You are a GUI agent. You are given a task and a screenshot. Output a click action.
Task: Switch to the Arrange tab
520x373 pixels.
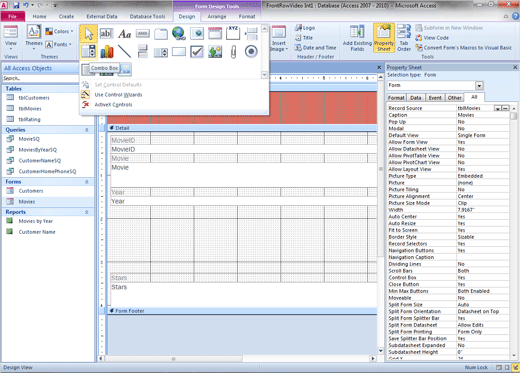click(217, 16)
